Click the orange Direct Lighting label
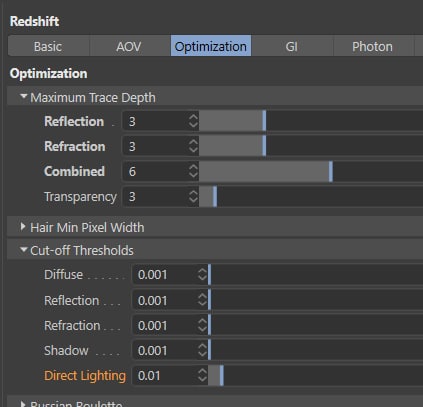The height and width of the screenshot is (407, 423). click(85, 376)
